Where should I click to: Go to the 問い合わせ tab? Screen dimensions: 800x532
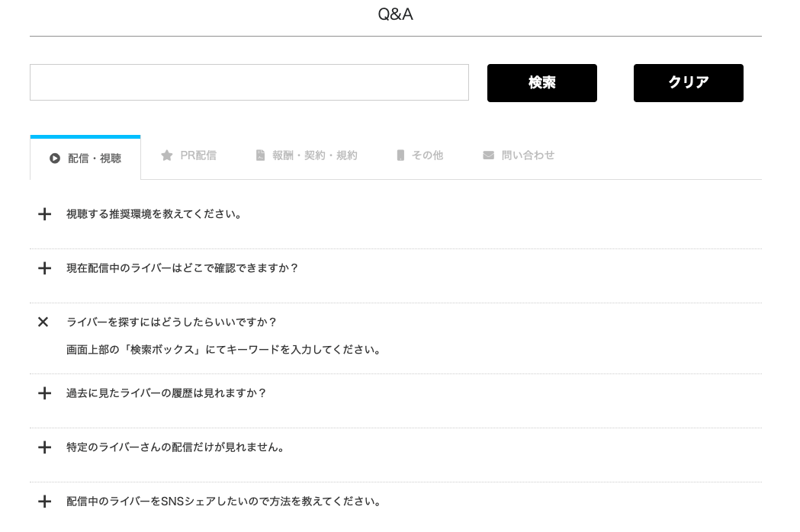[x=528, y=155]
